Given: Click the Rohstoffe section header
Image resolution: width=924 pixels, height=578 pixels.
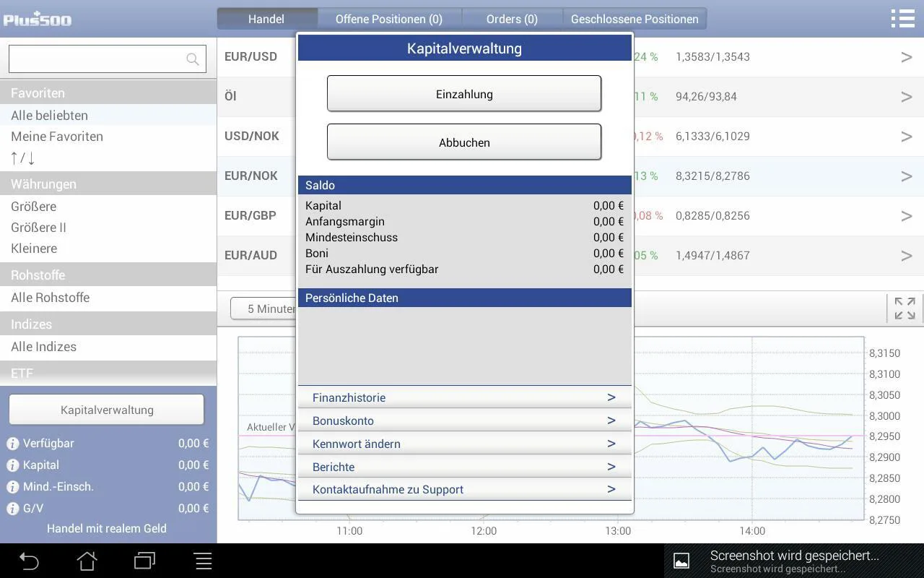Looking at the screenshot, I should pyautogui.click(x=108, y=275).
